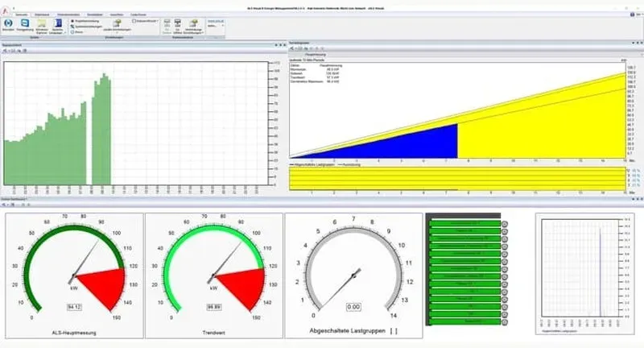644x348 pixels.
Task: Click the ALS-Hauptmessung gauge label
Action: [x=74, y=333]
